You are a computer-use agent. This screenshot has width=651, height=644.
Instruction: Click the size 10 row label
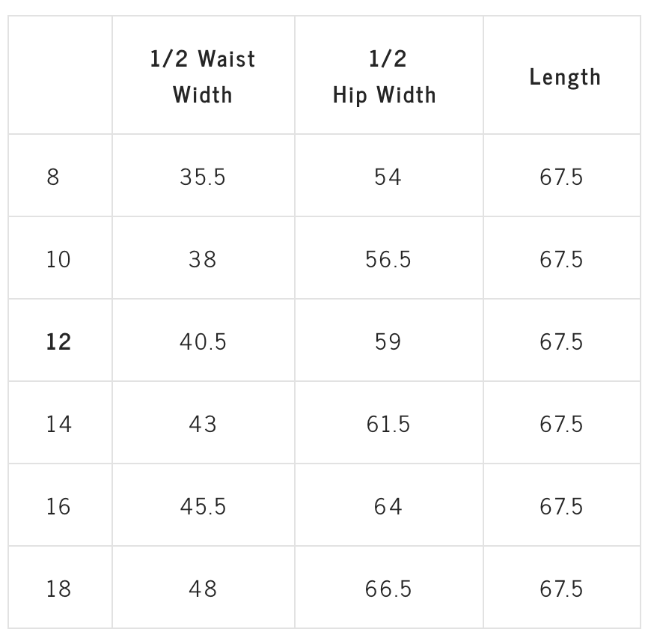pyautogui.click(x=58, y=260)
